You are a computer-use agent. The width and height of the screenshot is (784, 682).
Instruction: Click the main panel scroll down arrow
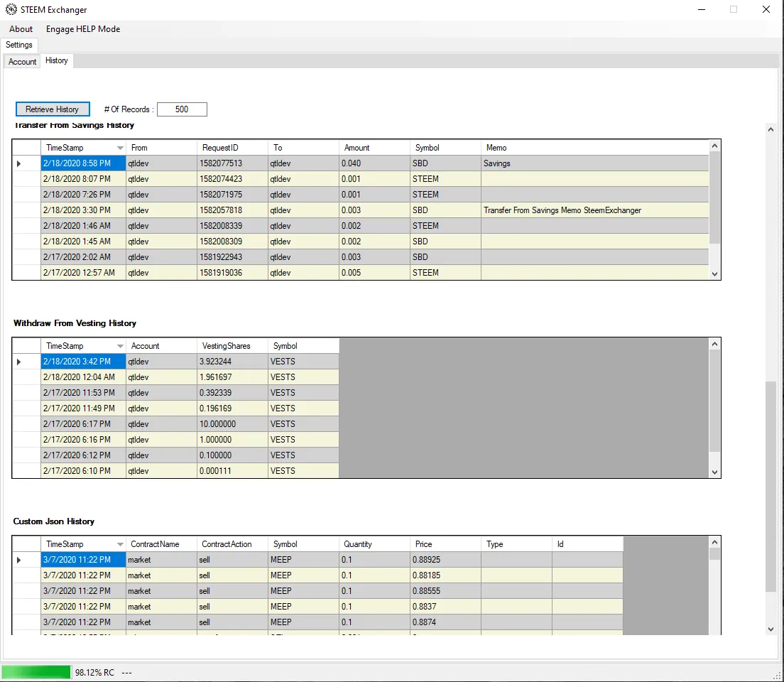(771, 629)
